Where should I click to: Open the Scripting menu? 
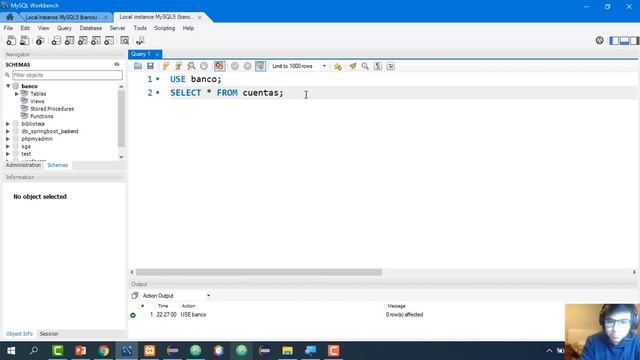tap(164, 28)
